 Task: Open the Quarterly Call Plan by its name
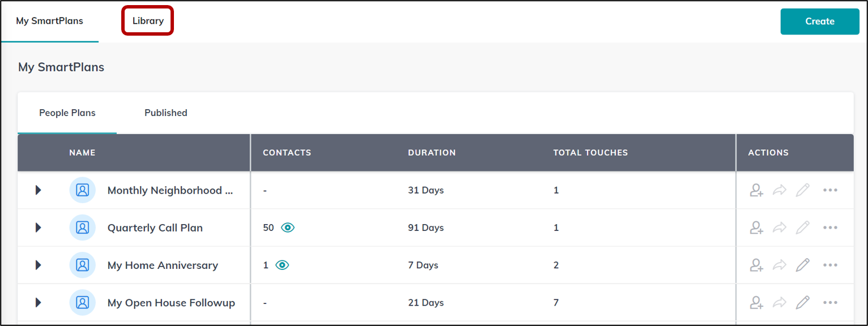(155, 228)
